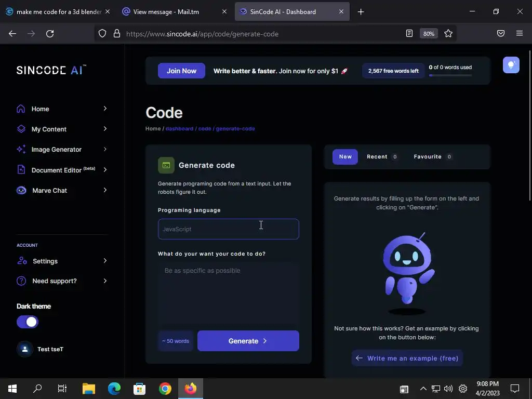
Task: Toggle reader view icon
Action: click(409, 33)
